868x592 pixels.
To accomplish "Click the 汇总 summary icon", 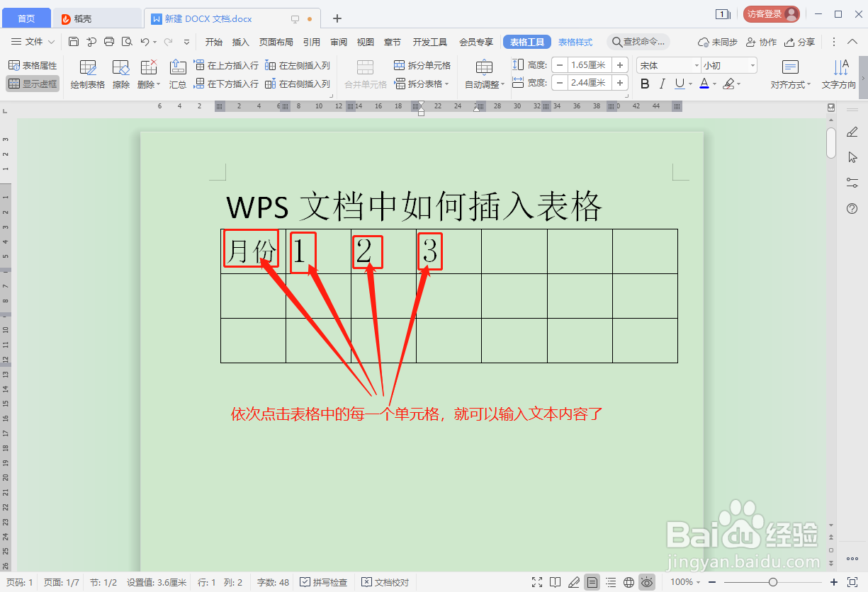I will [x=178, y=75].
